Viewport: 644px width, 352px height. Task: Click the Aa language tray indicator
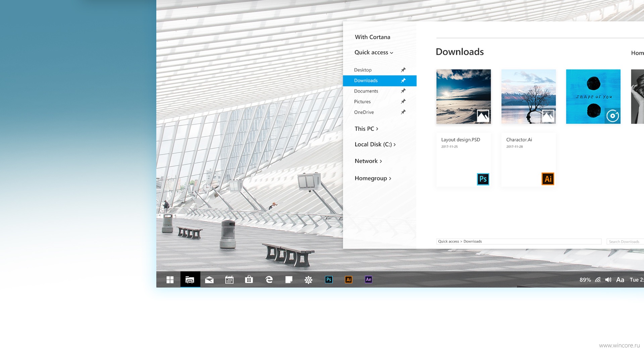pyautogui.click(x=620, y=280)
